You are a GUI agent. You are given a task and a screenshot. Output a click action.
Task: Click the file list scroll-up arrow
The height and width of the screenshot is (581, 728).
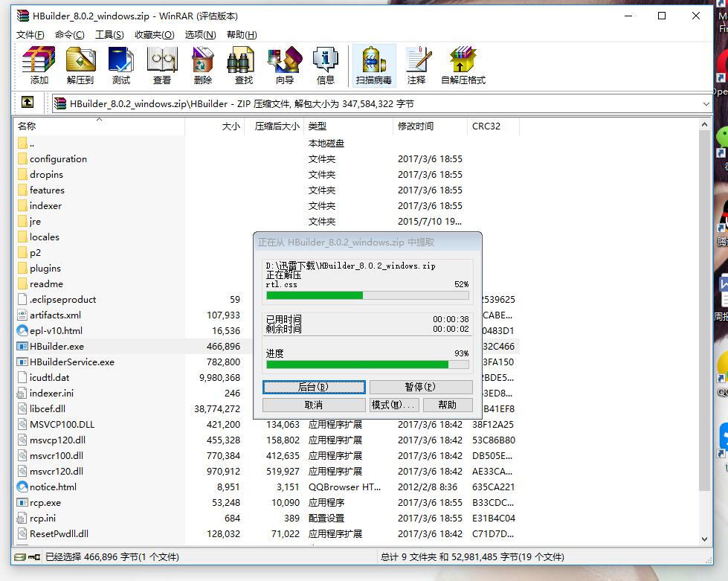click(704, 124)
